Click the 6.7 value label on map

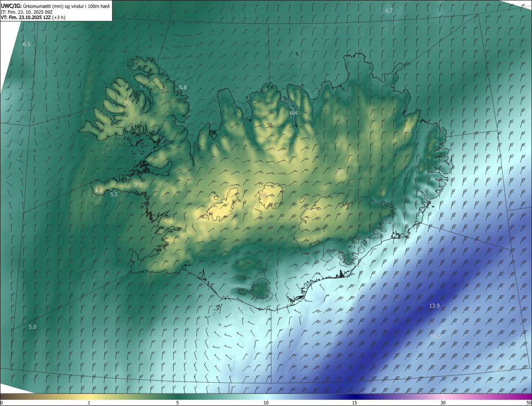(x=389, y=10)
